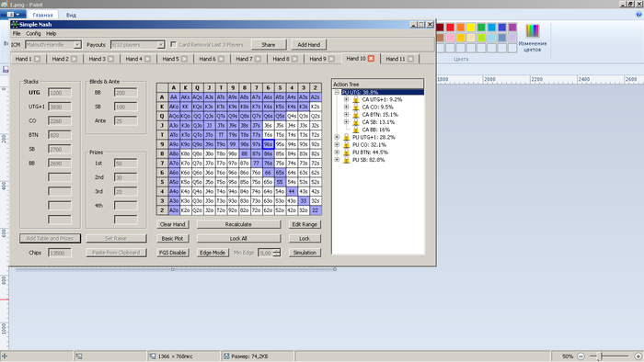Image resolution: width=644 pixels, height=362 pixels.
Task: Open Paint application menu button
Action: [13, 15]
